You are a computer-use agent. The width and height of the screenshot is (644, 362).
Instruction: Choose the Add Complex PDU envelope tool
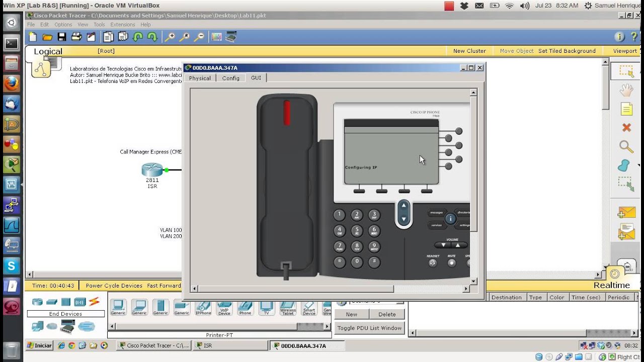click(626, 232)
